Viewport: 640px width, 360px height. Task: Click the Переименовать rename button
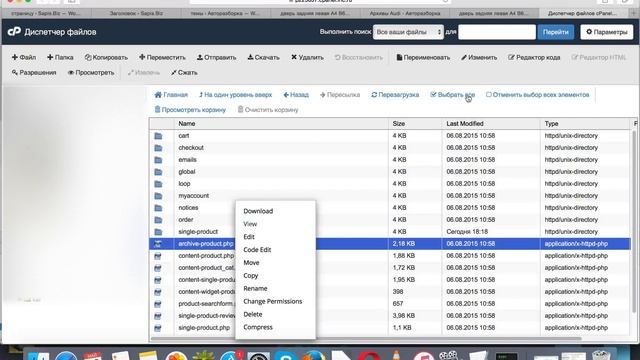423,58
